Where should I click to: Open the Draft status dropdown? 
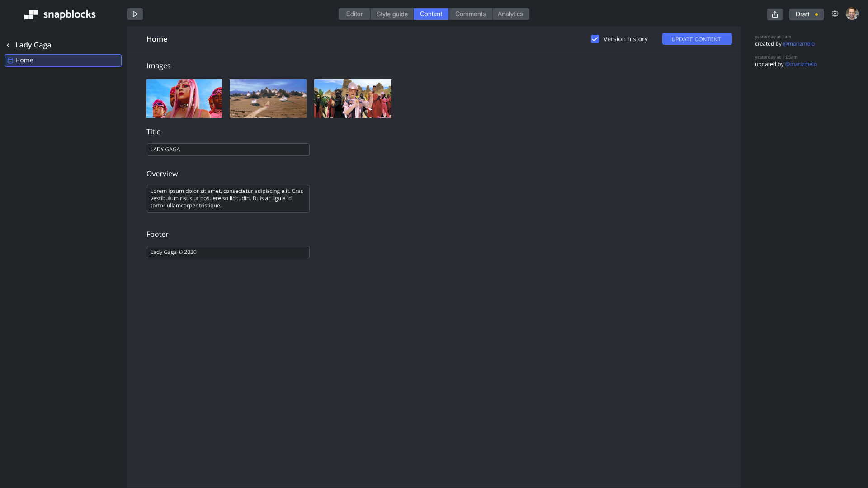806,14
